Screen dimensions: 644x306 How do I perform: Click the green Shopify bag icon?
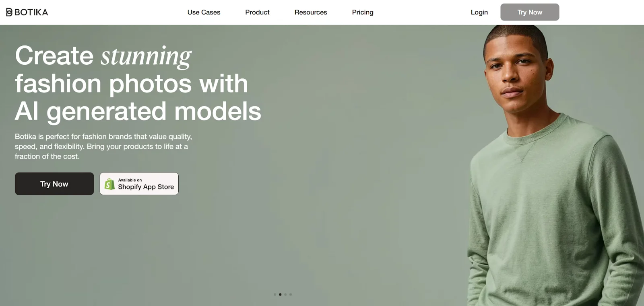click(x=109, y=184)
